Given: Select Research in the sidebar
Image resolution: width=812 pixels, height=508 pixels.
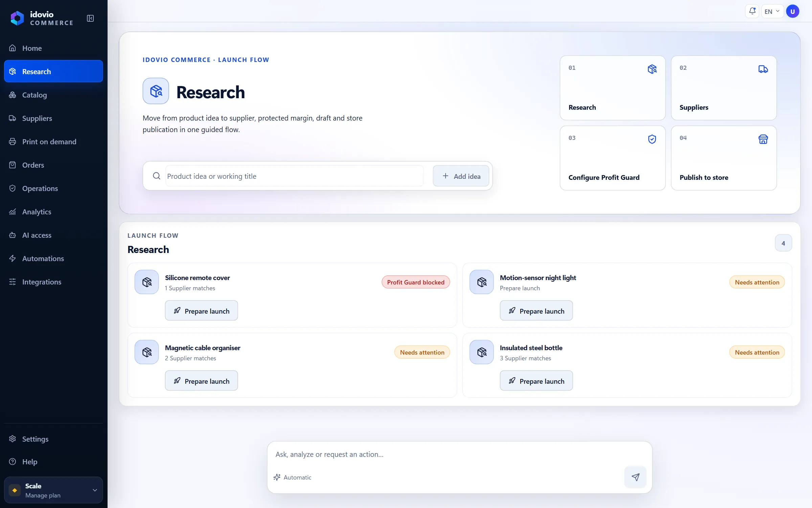Looking at the screenshot, I should tap(53, 71).
